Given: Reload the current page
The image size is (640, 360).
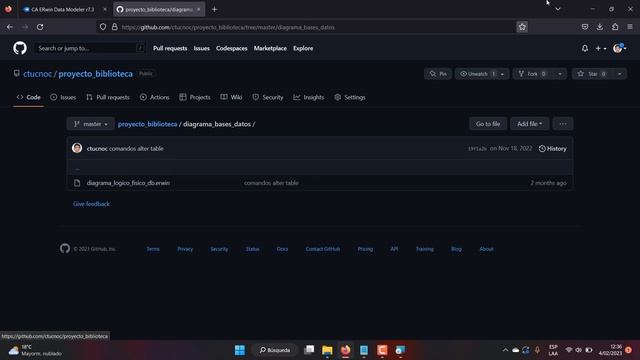Looking at the screenshot, I should click(x=40, y=27).
